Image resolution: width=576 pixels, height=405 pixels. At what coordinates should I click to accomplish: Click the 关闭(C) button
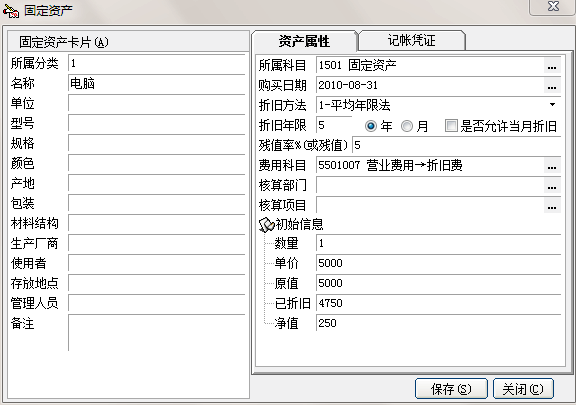click(523, 389)
